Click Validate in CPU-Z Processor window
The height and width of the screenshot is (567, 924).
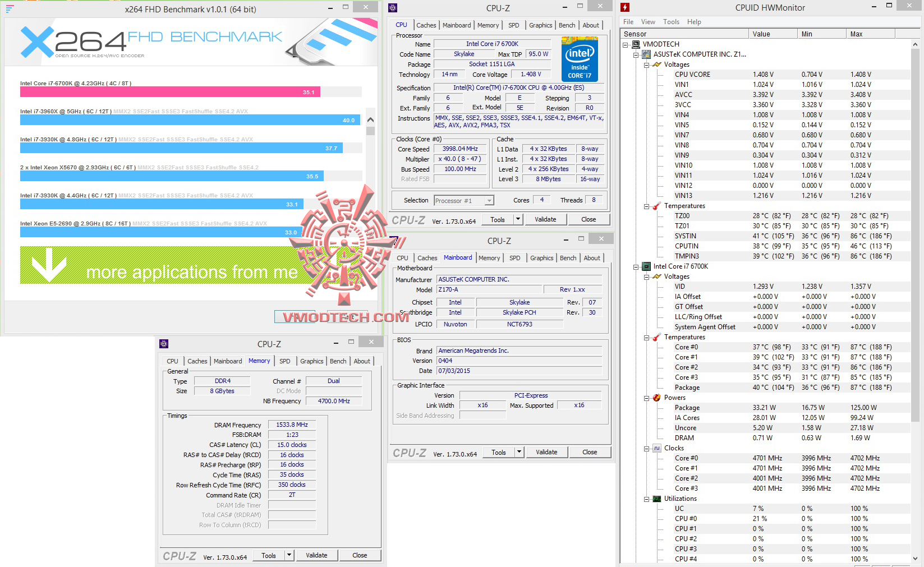[545, 219]
